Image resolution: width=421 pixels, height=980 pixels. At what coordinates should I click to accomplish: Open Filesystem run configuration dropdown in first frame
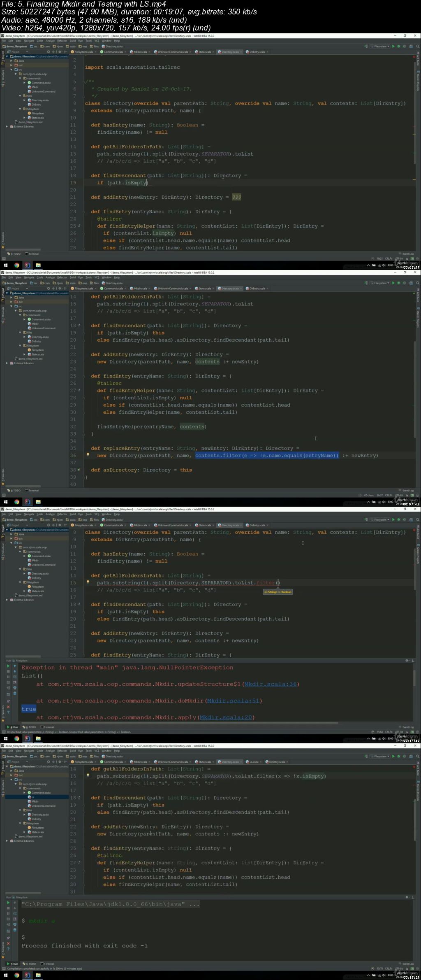pyautogui.click(x=380, y=47)
